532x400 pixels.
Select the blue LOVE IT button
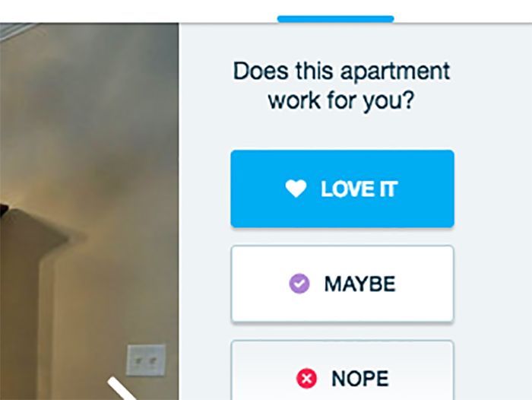[342, 189]
